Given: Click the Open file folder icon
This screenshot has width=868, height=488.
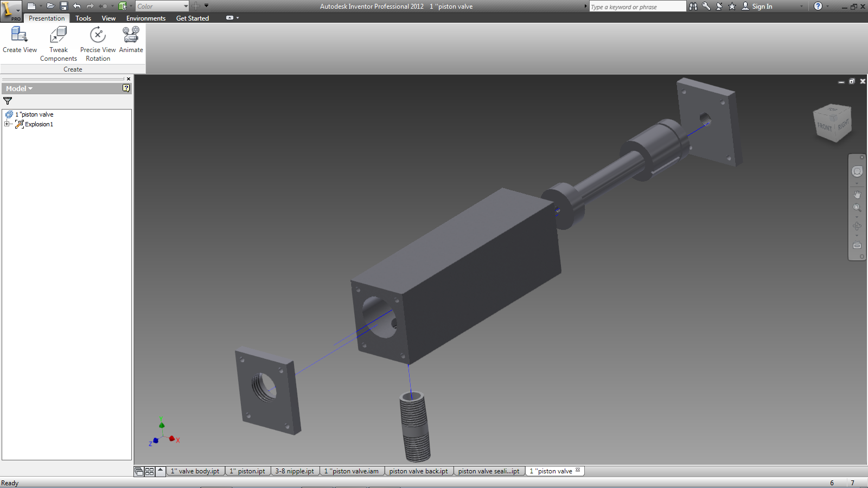Looking at the screenshot, I should click(x=50, y=6).
